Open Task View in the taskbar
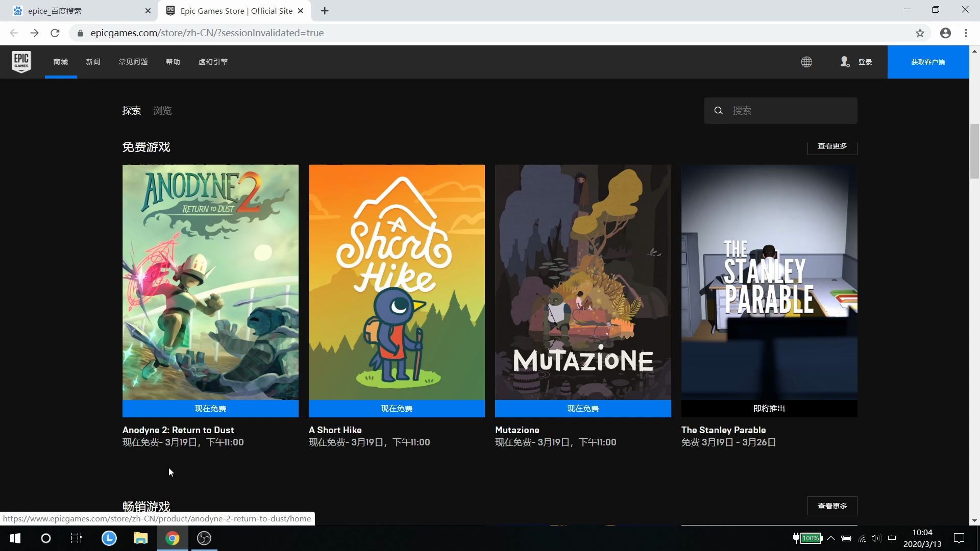This screenshot has width=980, height=551. [x=77, y=538]
